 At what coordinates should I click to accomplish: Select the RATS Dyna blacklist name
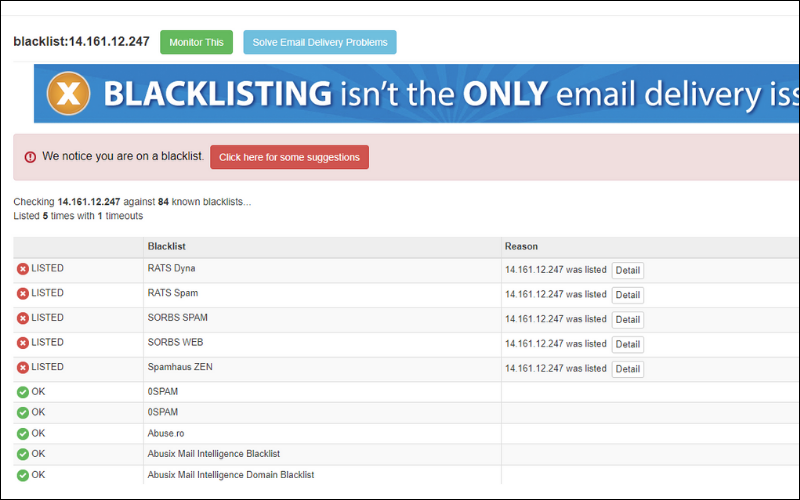(171, 268)
